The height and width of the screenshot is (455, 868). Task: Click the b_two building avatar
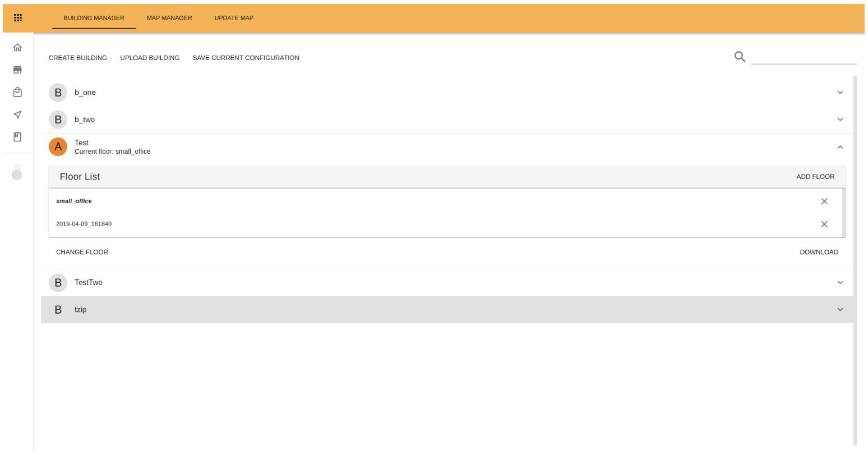[x=58, y=120]
